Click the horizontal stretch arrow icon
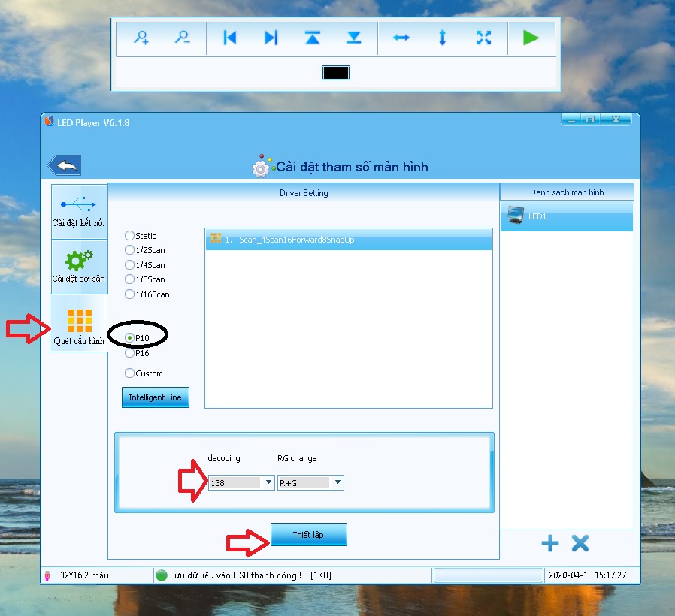 [x=401, y=38]
